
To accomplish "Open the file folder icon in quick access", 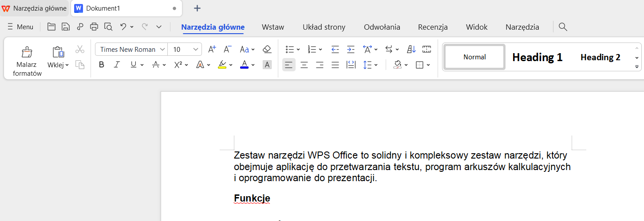I will click(51, 27).
